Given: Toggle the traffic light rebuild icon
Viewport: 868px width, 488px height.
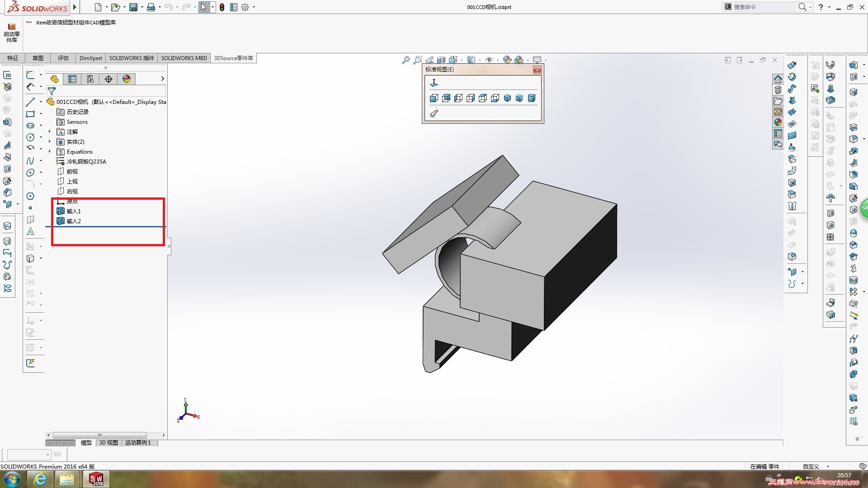Looking at the screenshot, I should 222,7.
